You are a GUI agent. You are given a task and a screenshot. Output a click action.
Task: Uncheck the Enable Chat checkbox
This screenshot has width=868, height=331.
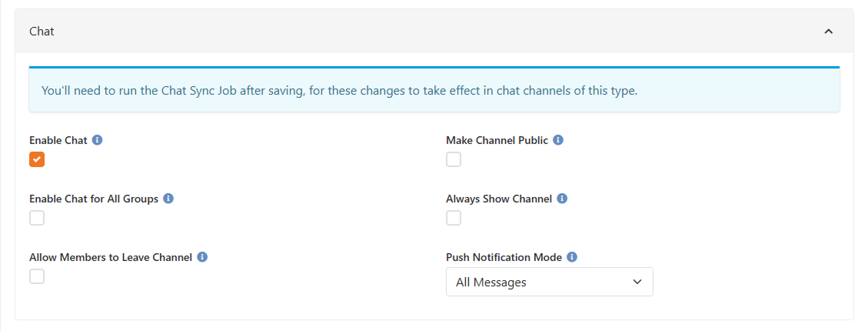pyautogui.click(x=37, y=159)
